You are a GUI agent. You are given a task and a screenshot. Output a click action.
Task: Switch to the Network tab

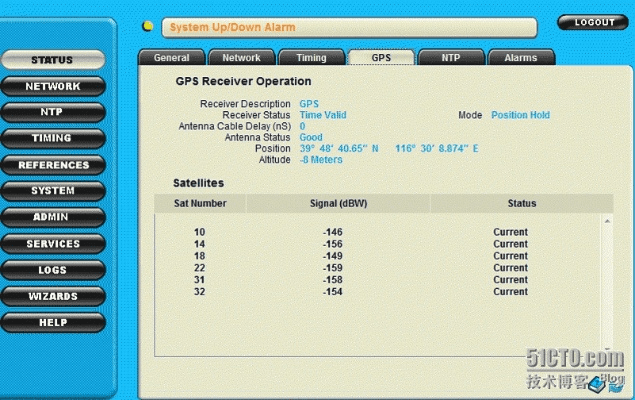pos(241,58)
